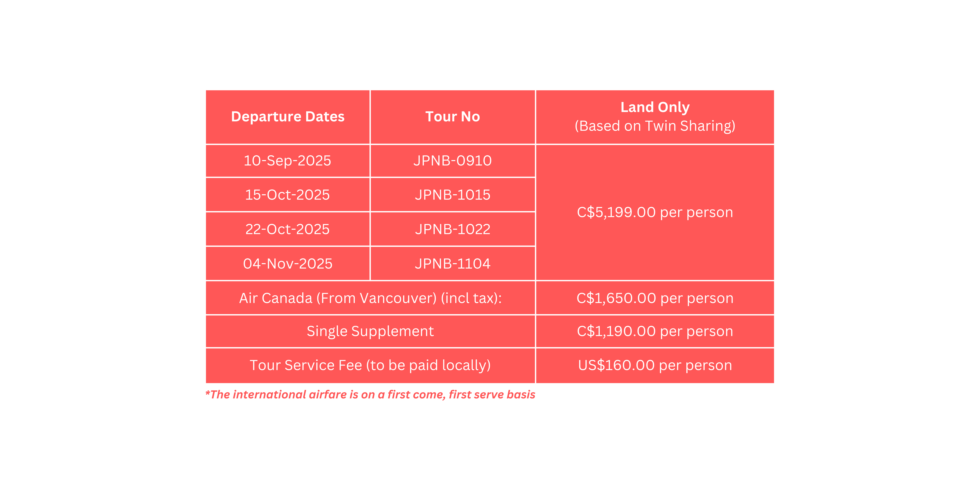This screenshot has height=490, width=980.
Task: Click the Based on Twin Sharing subtitle
Action: 655,126
